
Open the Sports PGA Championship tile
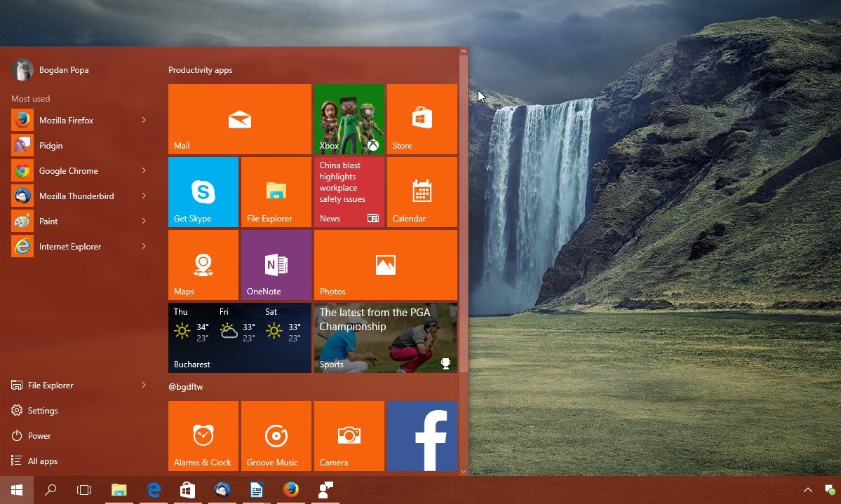coord(386,338)
